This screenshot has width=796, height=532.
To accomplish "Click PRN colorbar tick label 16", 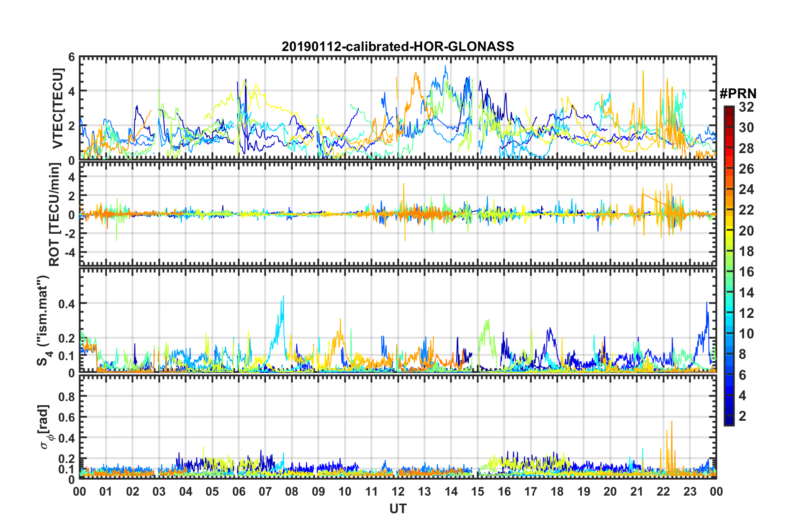I will pos(746,272).
